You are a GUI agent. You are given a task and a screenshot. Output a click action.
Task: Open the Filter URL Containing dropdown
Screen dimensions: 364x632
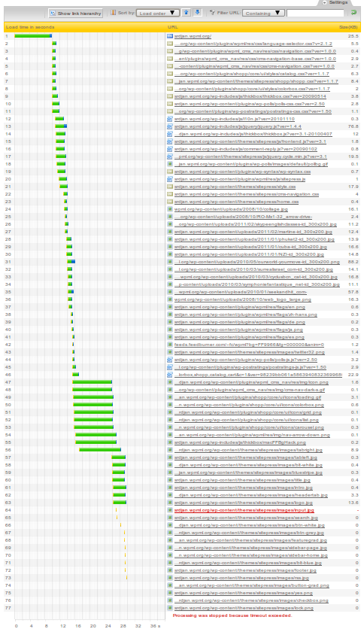coord(263,13)
